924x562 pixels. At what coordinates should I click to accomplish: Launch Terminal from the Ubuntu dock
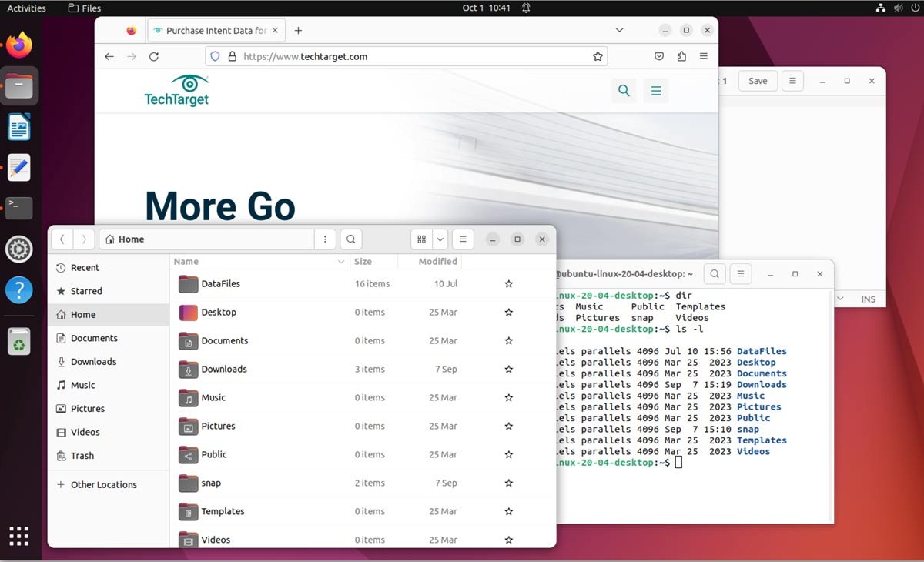pyautogui.click(x=19, y=208)
